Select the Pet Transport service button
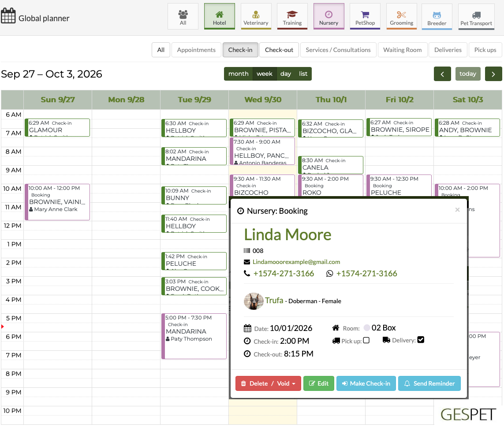The height and width of the screenshot is (431, 504). pyautogui.click(x=476, y=17)
